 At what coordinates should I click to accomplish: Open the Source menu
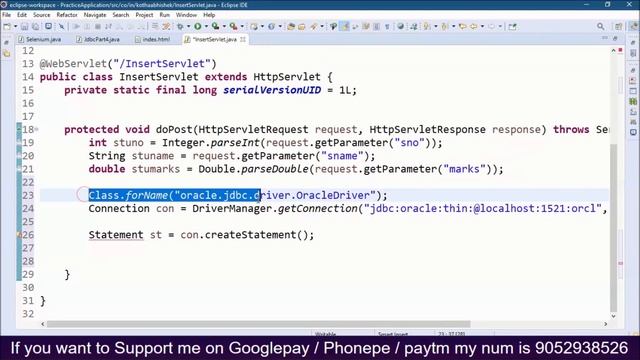coord(42,15)
